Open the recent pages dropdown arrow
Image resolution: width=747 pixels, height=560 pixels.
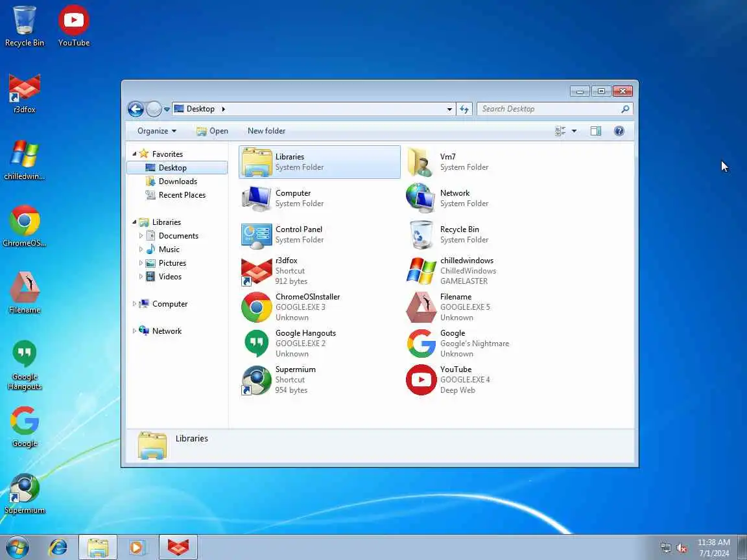(167, 110)
